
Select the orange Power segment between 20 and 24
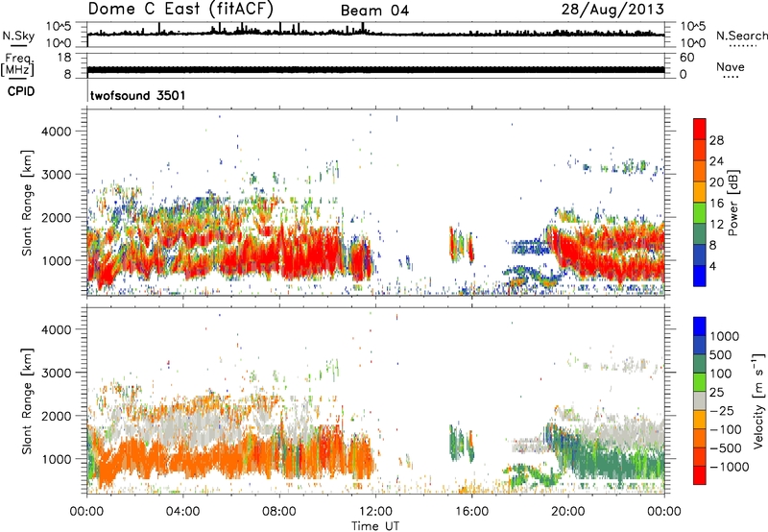[700, 172]
